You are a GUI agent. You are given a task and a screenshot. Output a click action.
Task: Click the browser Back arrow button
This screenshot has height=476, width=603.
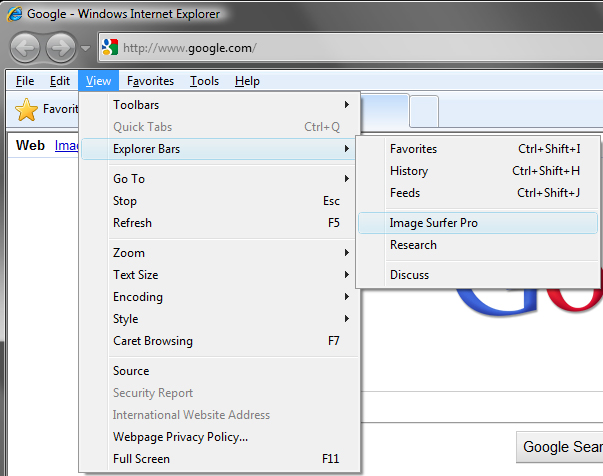(25, 48)
